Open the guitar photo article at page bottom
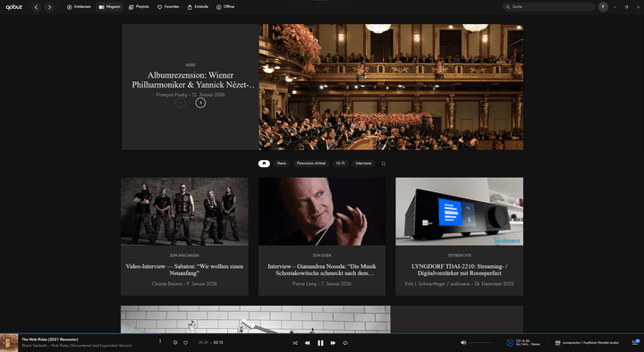644x352 pixels. point(256,319)
